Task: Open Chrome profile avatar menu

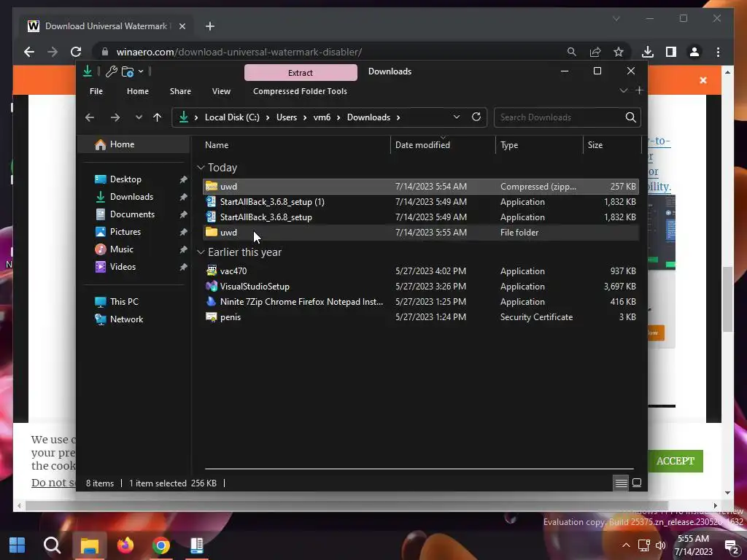Action: coord(694,52)
